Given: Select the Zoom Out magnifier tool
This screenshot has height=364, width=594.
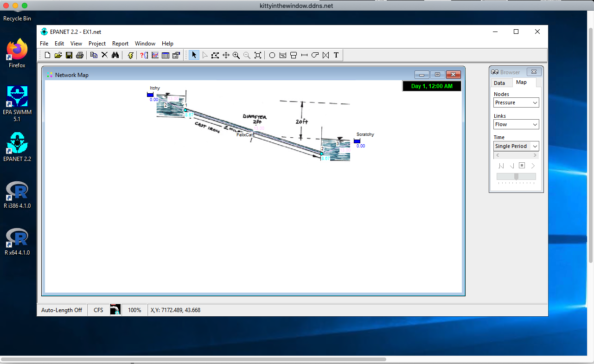Looking at the screenshot, I should [247, 55].
